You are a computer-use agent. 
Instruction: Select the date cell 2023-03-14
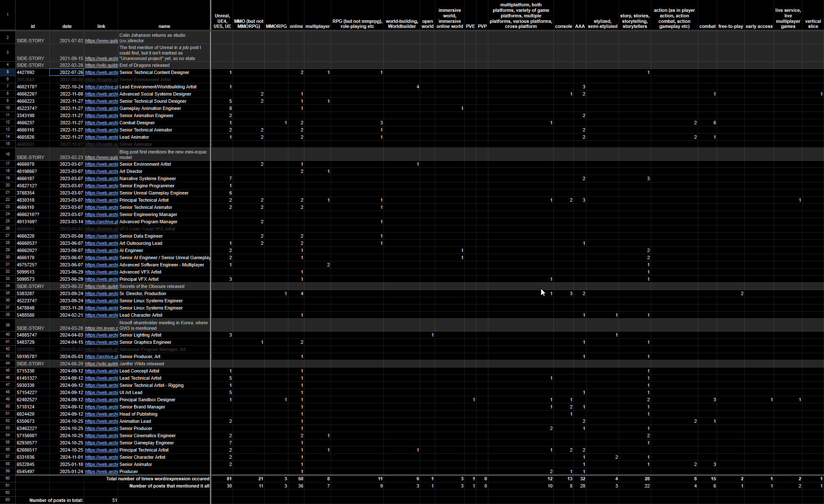click(67, 222)
